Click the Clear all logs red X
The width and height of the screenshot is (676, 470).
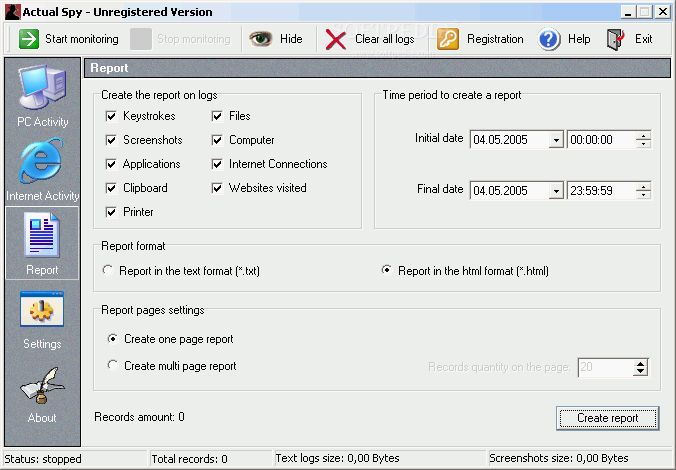coord(337,39)
